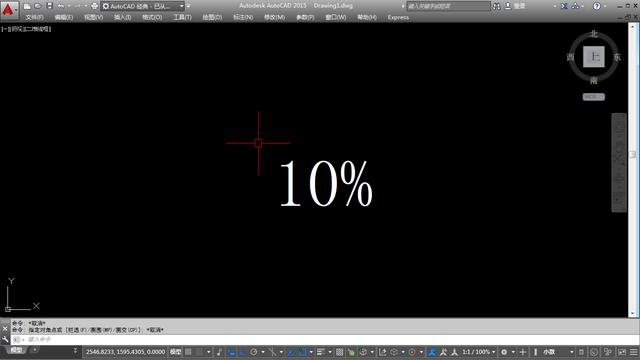Click the 上 face of the ViewCube
This screenshot has height=360, width=640.
(x=593, y=56)
